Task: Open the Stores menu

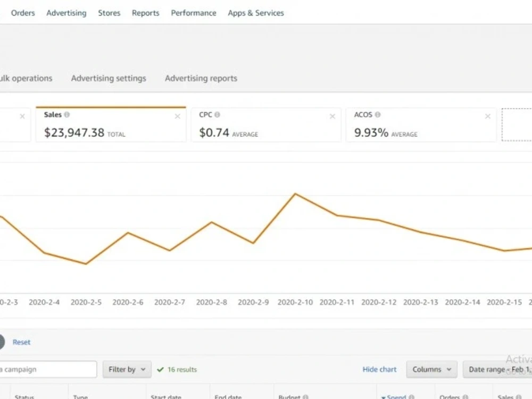Action: pos(109,13)
